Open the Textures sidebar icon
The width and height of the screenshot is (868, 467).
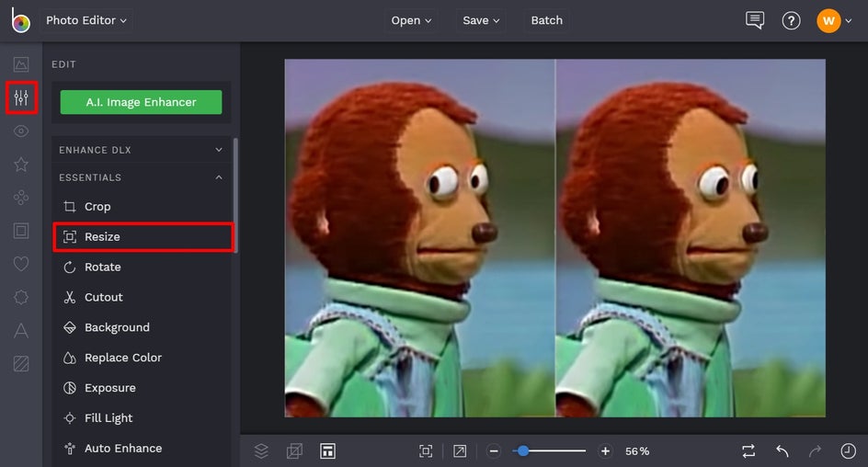point(21,363)
